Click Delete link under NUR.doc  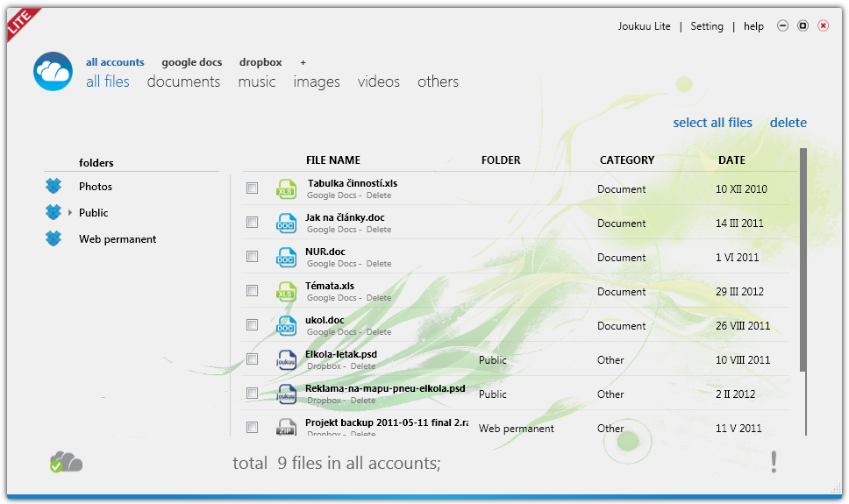coord(379,264)
